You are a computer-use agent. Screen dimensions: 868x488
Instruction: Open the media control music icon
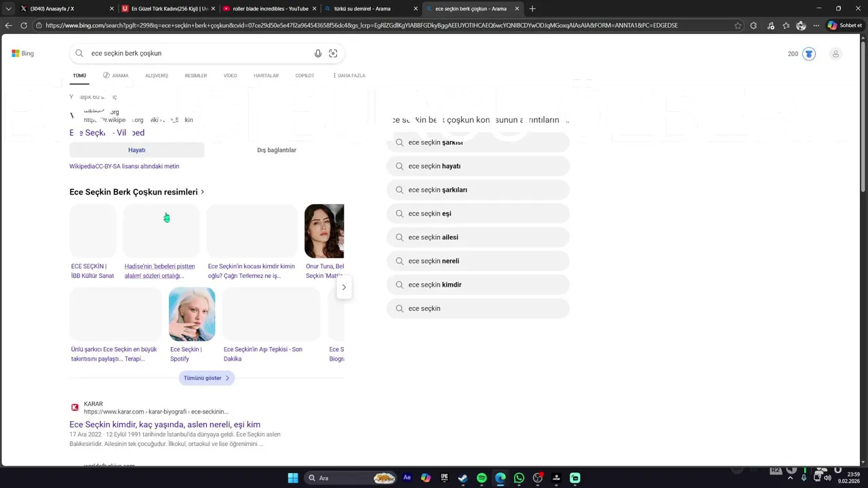(x=770, y=25)
